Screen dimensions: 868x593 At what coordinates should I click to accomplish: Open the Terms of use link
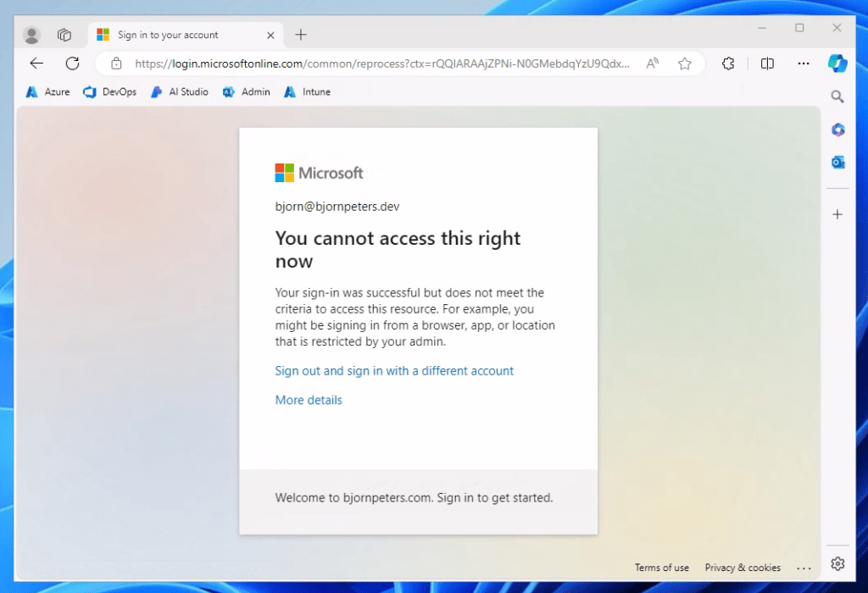pyautogui.click(x=661, y=568)
